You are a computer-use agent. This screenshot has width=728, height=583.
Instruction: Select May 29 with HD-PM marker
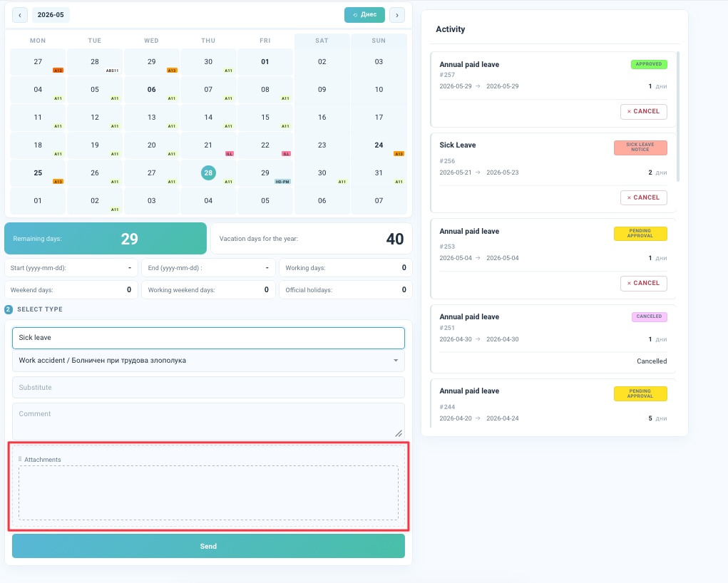265,172
